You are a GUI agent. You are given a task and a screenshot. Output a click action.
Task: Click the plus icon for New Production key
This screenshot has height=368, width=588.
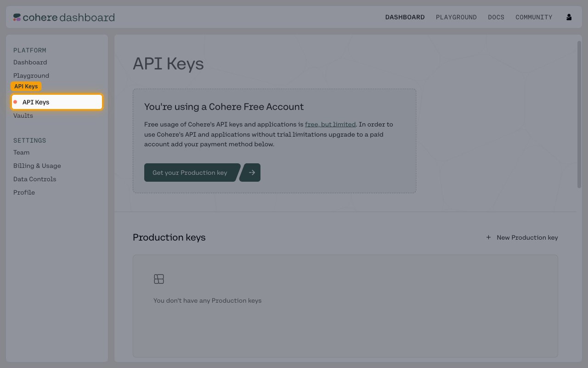tap(488, 237)
